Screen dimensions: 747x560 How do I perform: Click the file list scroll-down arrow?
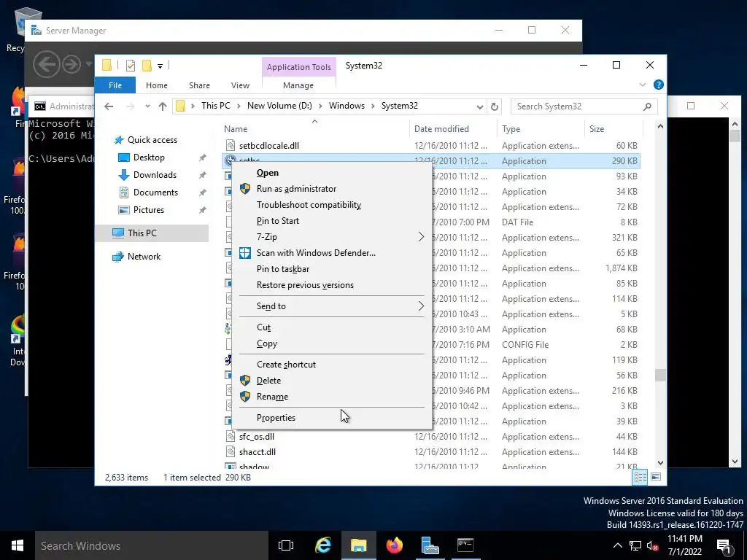(x=660, y=462)
